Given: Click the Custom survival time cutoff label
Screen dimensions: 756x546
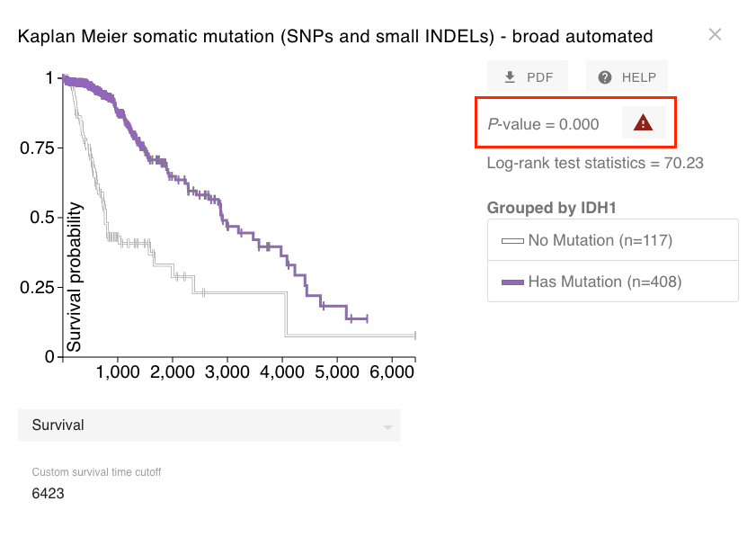Looking at the screenshot, I should [96, 472].
